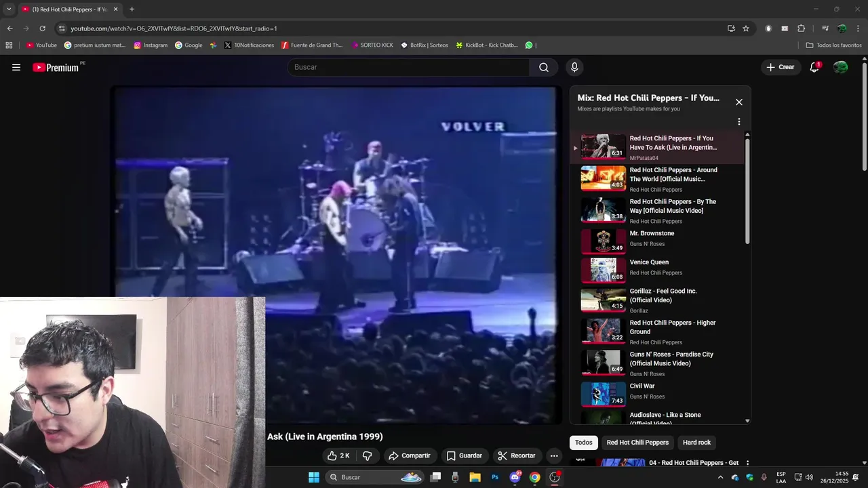Open the 10Notificaciones bookmark

click(249, 45)
